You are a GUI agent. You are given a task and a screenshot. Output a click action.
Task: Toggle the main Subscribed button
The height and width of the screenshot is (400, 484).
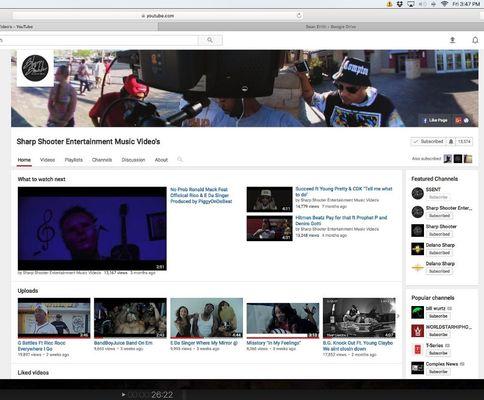coord(428,142)
